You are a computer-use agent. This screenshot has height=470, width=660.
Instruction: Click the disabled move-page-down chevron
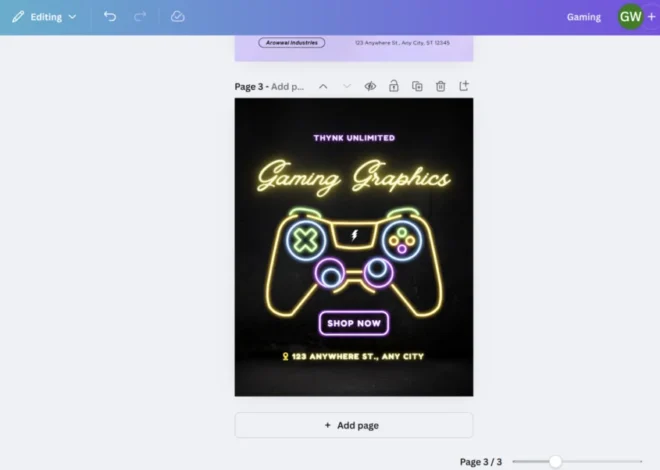(x=347, y=86)
